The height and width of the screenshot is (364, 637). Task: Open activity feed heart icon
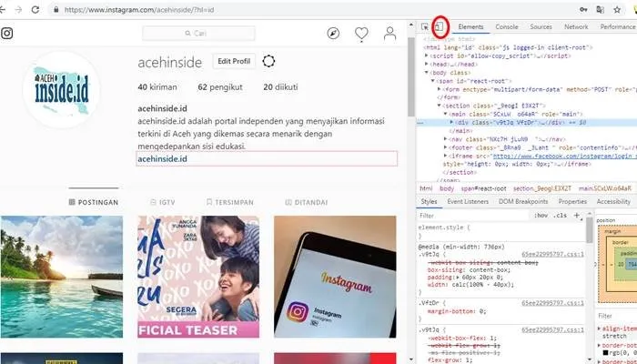coord(361,35)
